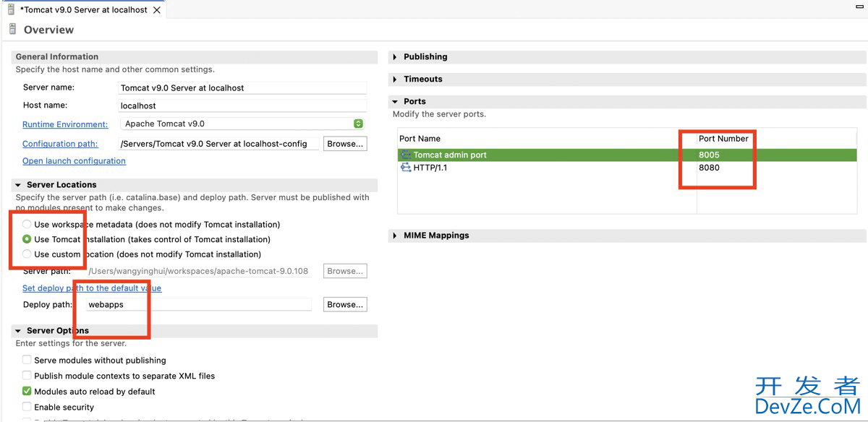Open the Runtime Environment dropdown
868x422 pixels.
[x=357, y=124]
